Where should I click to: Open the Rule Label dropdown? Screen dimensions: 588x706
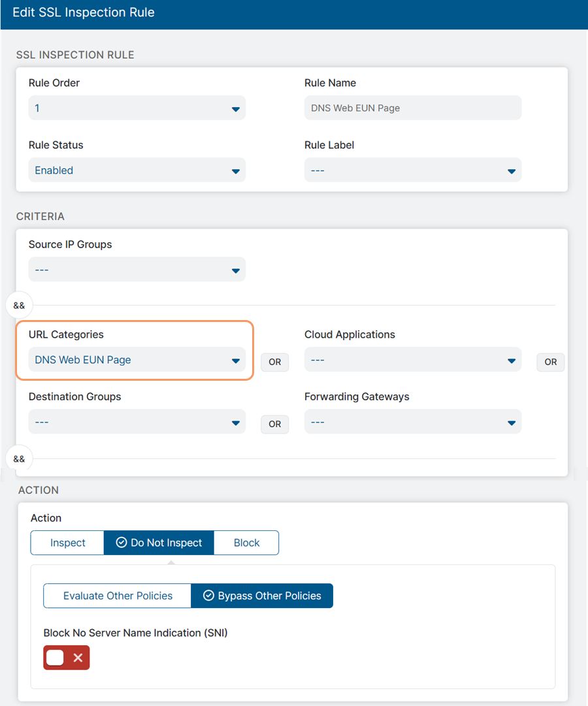coord(412,170)
